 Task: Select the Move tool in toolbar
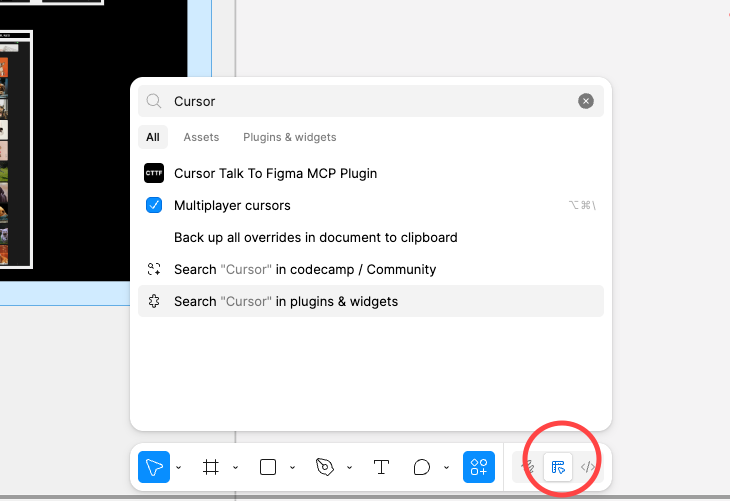pos(154,467)
